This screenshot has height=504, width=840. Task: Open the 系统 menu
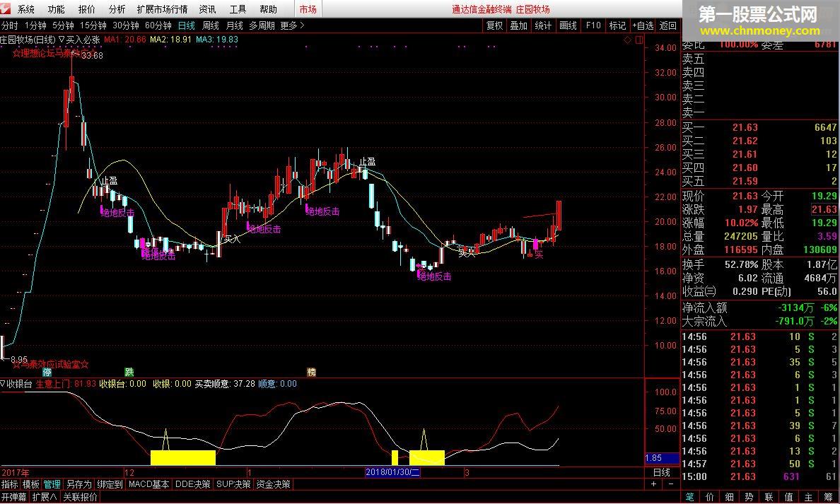(25, 10)
